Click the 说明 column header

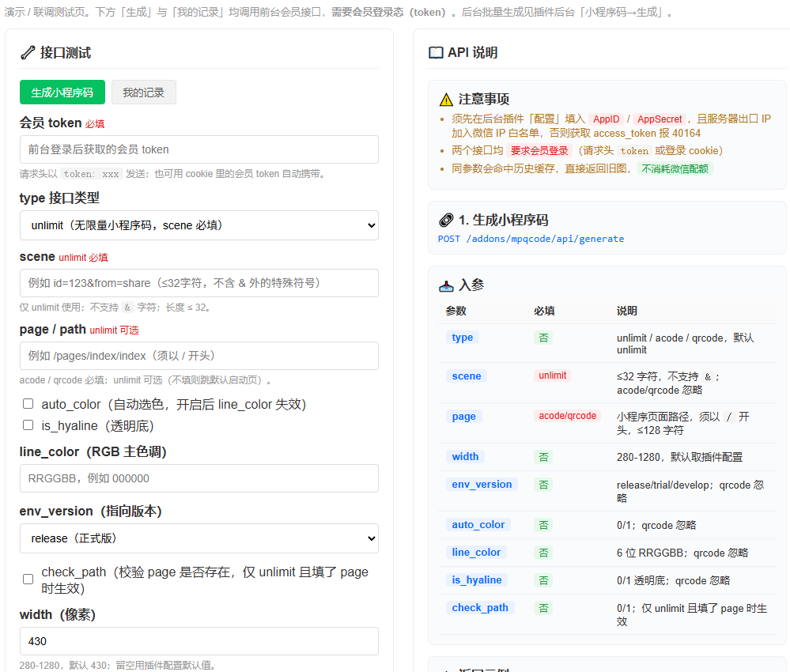[627, 311]
